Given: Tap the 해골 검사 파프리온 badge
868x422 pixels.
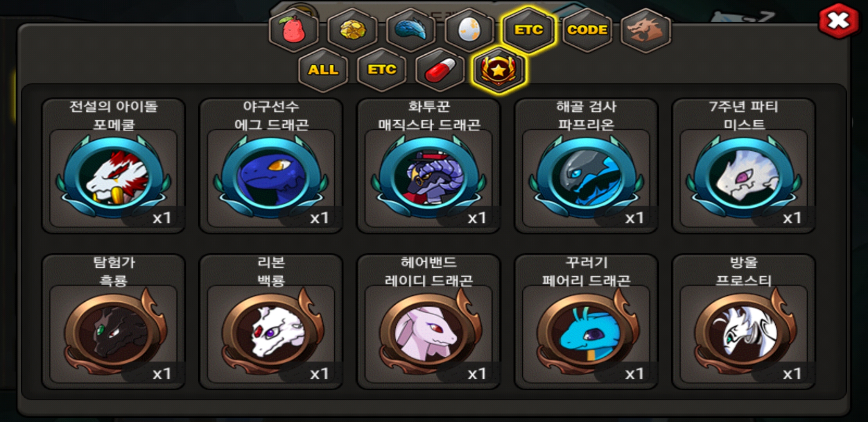Looking at the screenshot, I should [x=586, y=166].
